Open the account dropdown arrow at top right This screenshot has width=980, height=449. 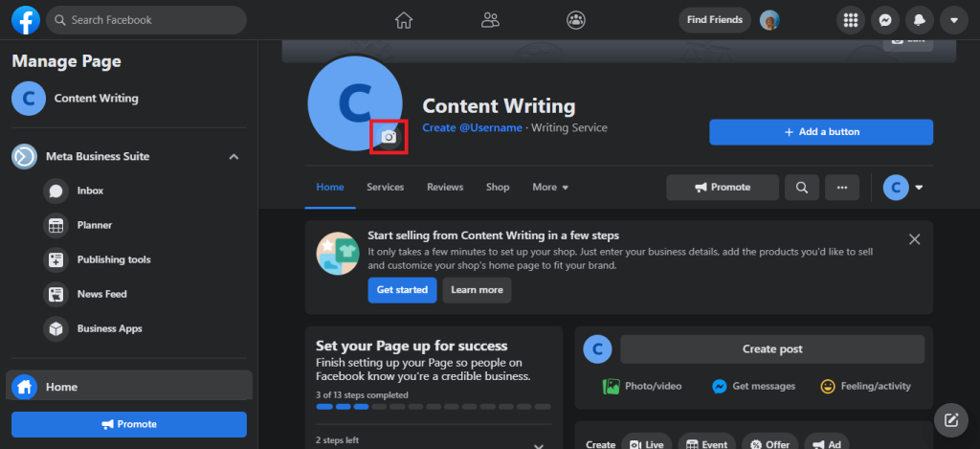pyautogui.click(x=954, y=20)
